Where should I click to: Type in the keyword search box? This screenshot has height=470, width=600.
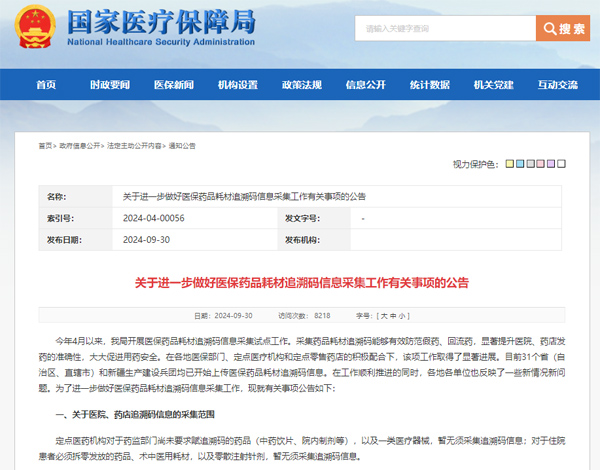[445, 29]
